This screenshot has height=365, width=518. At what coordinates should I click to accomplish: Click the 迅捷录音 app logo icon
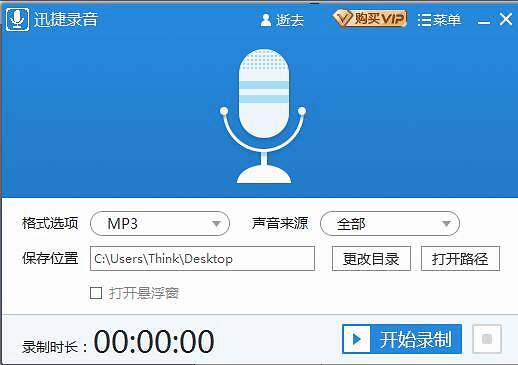pos(17,20)
